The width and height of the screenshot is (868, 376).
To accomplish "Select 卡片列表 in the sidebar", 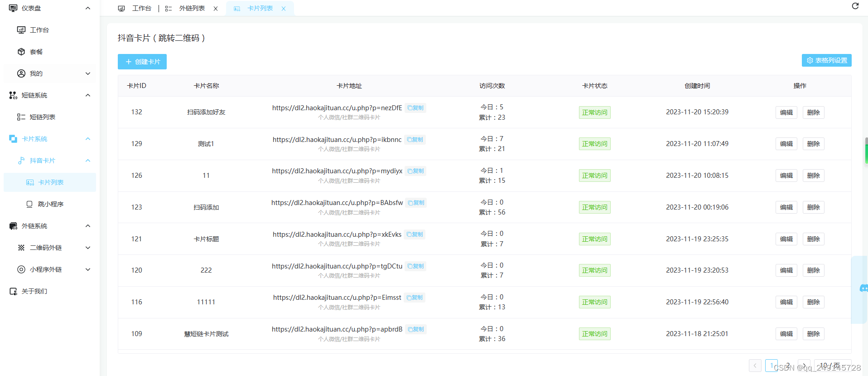I will coord(50,182).
